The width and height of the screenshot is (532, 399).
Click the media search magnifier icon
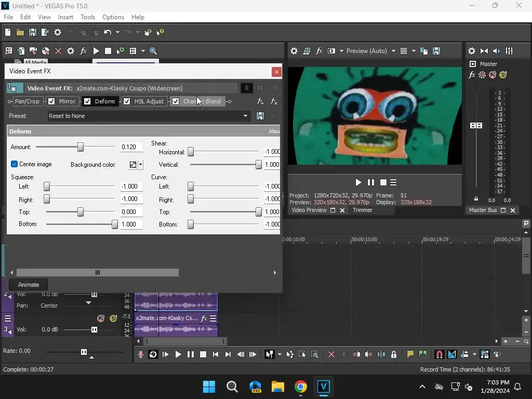153,51
